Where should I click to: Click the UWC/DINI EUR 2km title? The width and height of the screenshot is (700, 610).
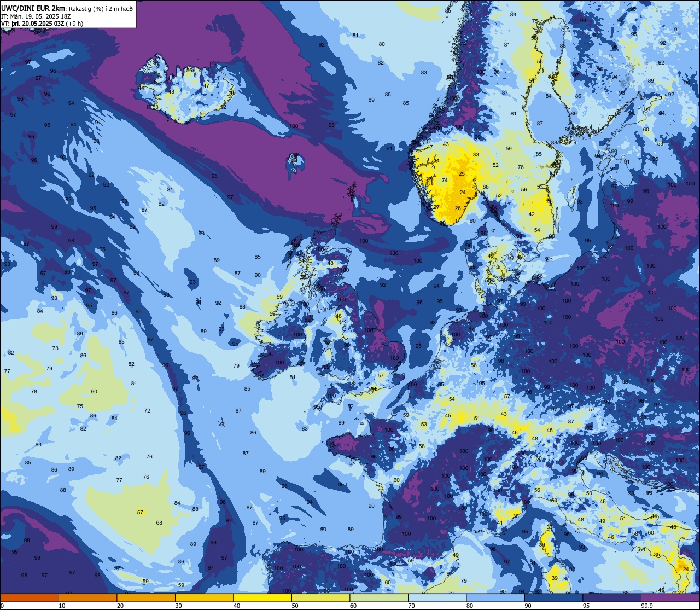coord(34,8)
